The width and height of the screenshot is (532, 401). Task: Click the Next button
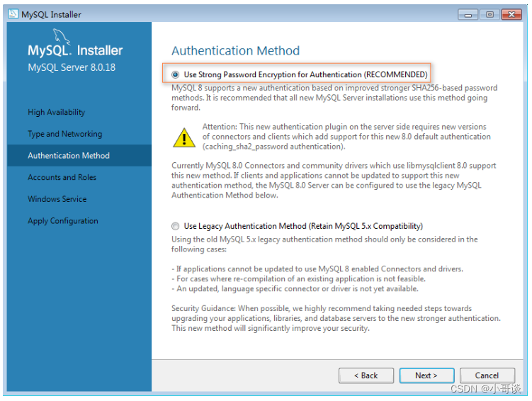coord(426,375)
